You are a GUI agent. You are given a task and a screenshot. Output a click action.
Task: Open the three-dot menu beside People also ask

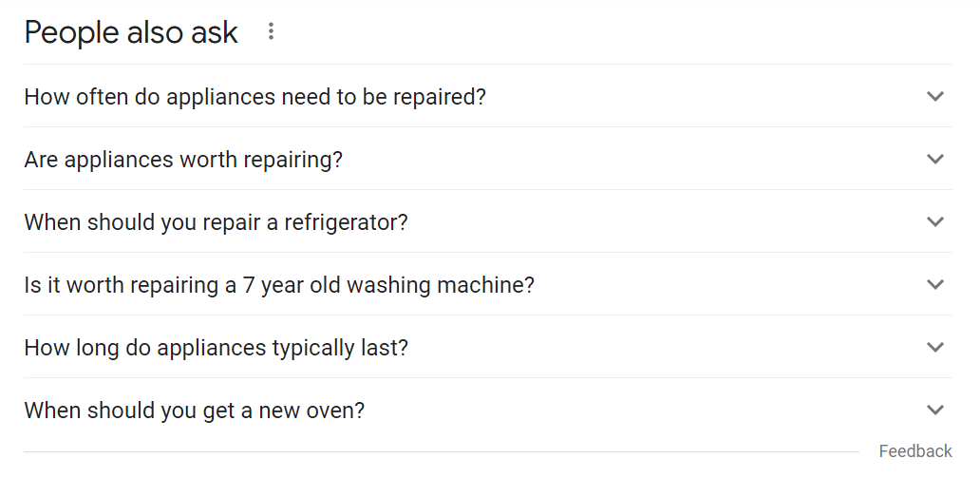tap(271, 31)
